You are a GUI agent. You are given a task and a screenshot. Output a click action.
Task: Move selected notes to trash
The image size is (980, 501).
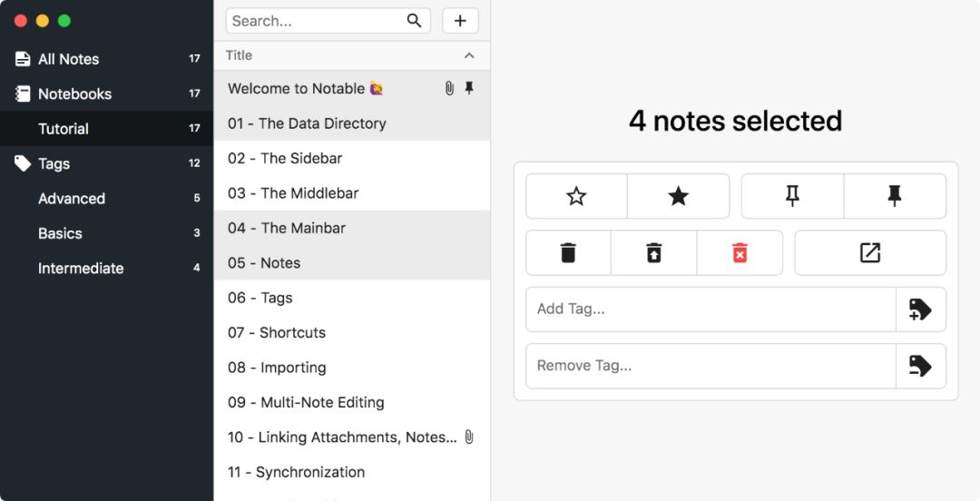coord(568,252)
